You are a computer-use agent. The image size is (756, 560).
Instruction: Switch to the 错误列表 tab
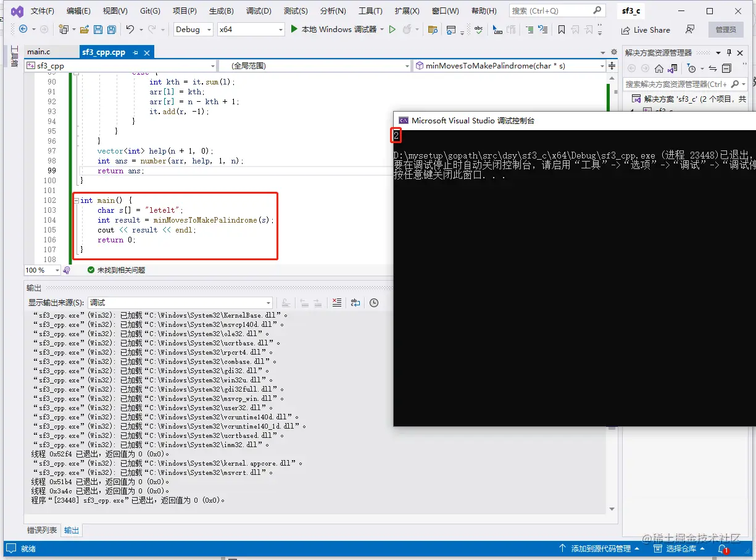point(42,530)
